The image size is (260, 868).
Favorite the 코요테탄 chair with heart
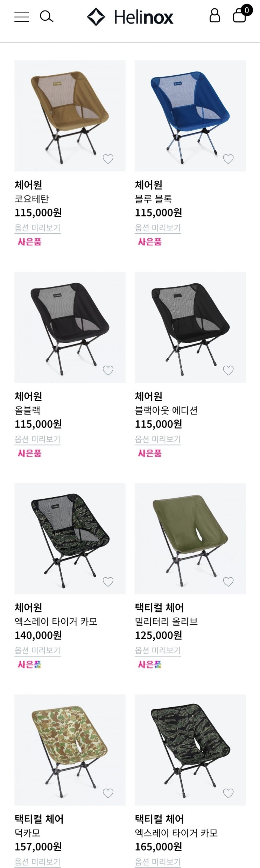(x=108, y=159)
